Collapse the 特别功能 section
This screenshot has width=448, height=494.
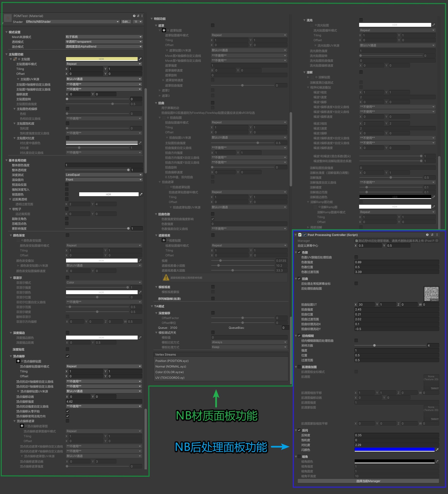(x=152, y=19)
